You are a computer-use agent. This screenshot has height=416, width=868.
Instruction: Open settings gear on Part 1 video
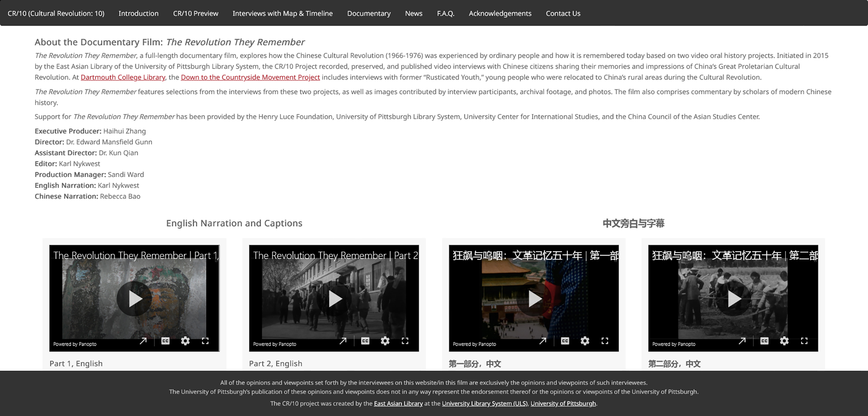[185, 341]
